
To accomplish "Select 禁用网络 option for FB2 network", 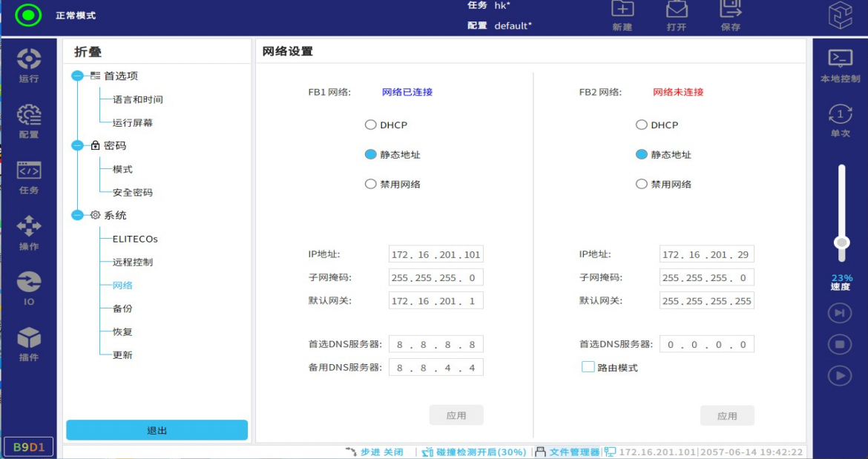I will (x=642, y=185).
